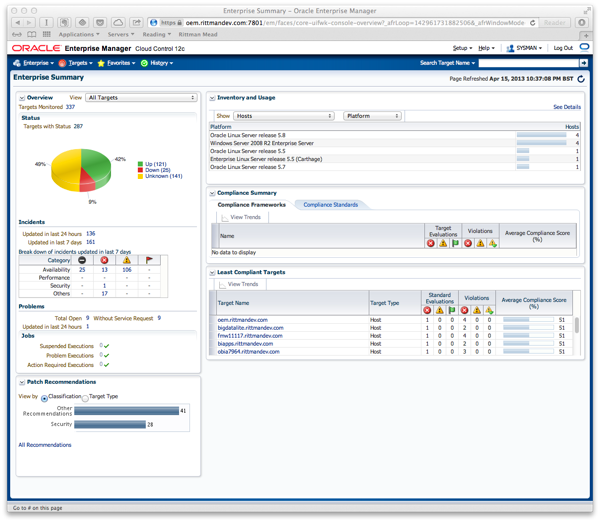Open All Recommendations link
This screenshot has height=522, width=600.
(45, 445)
